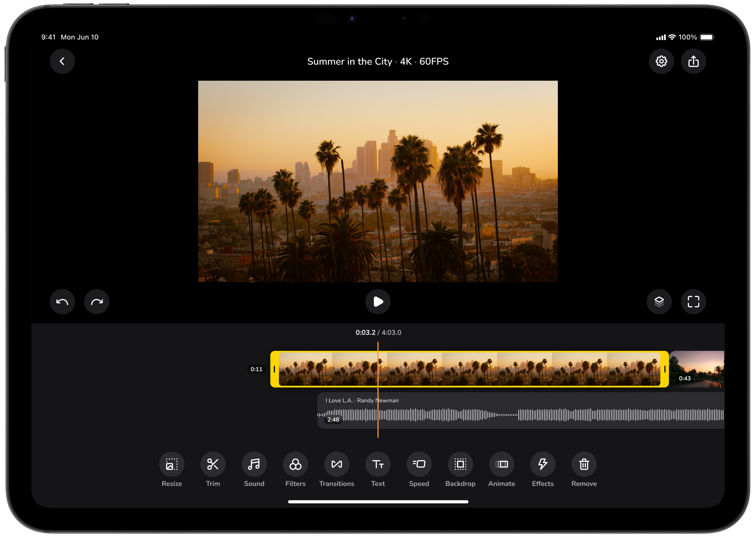Open the Text tool
The height and width of the screenshot is (538, 756).
[377, 464]
